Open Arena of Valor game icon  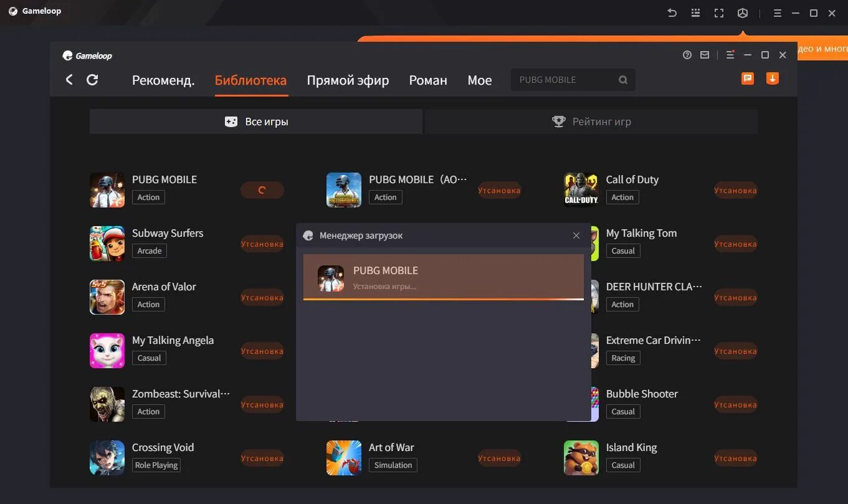[107, 297]
